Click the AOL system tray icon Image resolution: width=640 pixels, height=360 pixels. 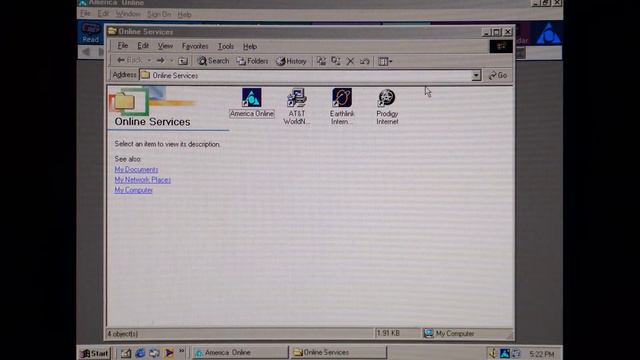[505, 353]
